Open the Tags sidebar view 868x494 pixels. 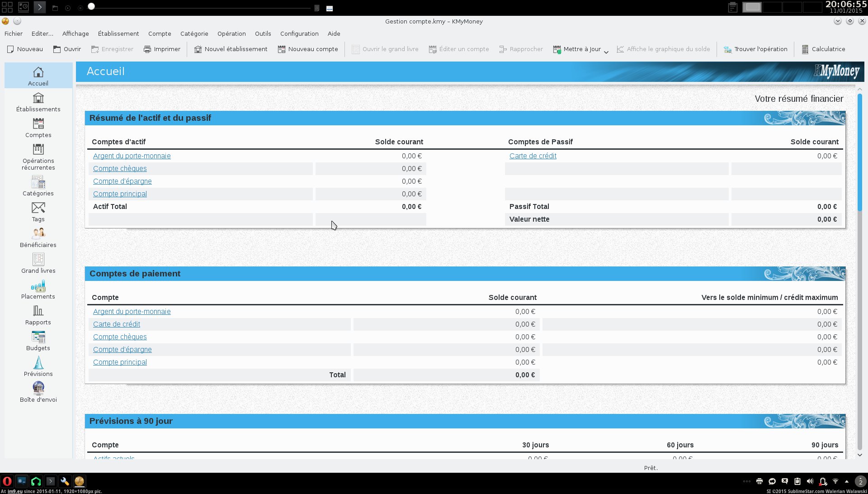38,212
